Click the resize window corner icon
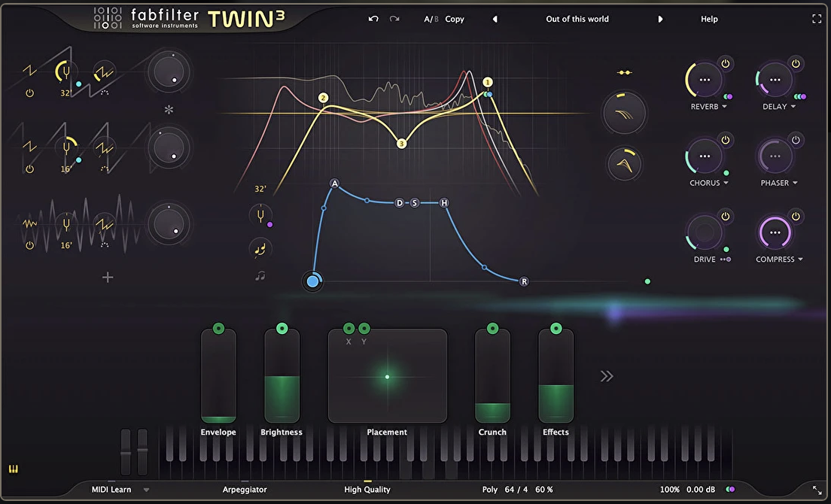The width and height of the screenshot is (831, 504). (817, 490)
